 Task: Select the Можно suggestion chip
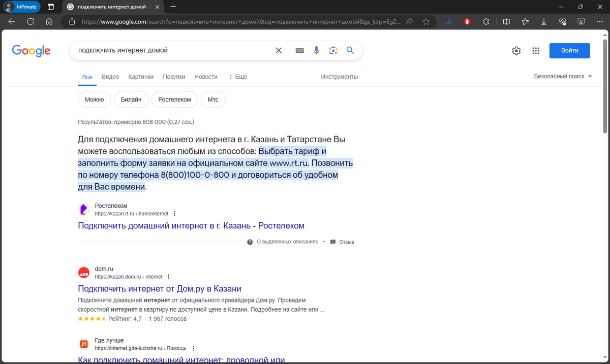click(x=95, y=100)
